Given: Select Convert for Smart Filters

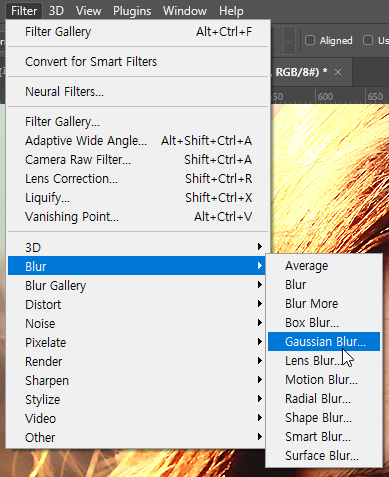Looking at the screenshot, I should tap(138, 62).
